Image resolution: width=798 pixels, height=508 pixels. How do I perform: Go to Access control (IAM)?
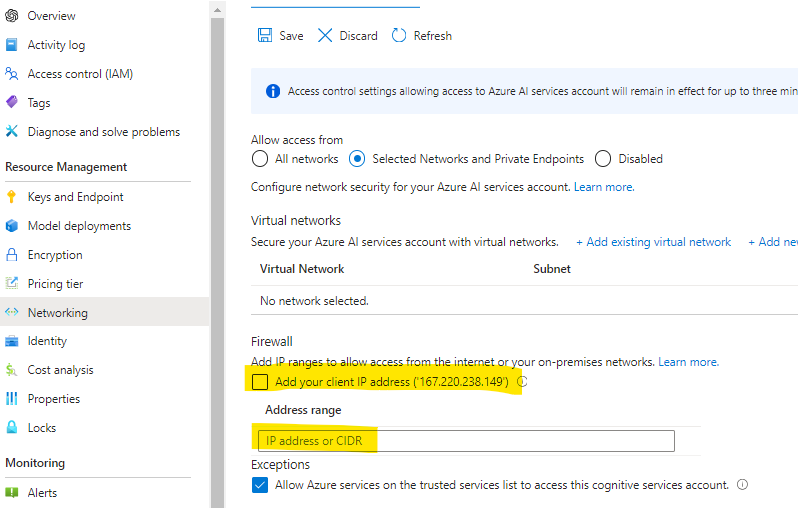click(x=80, y=74)
